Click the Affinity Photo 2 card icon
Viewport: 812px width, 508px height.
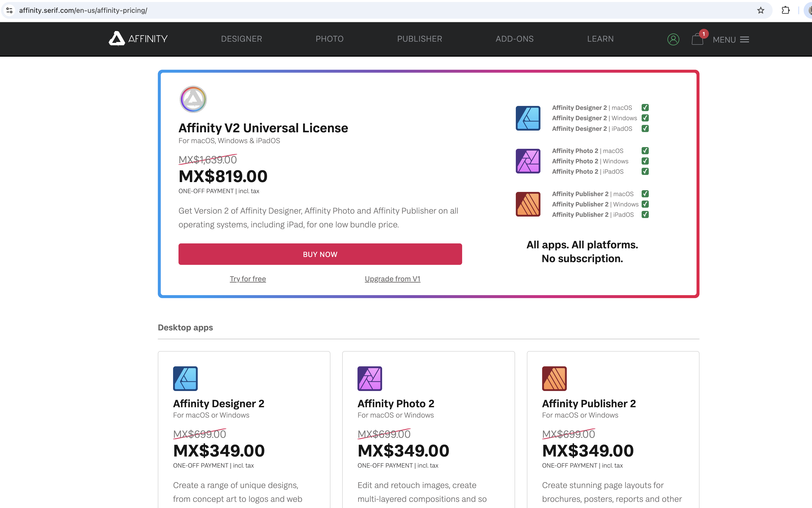tap(370, 379)
